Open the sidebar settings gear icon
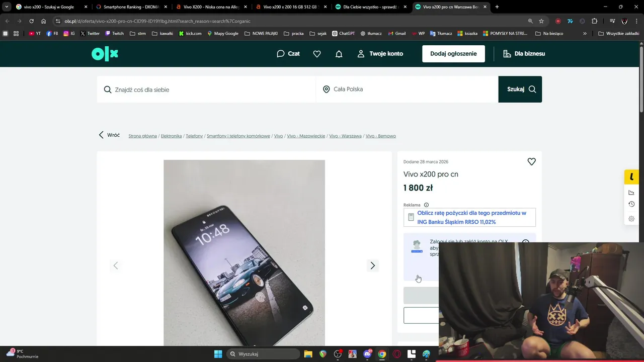Viewport: 644px width, 362px height. pos(631,219)
